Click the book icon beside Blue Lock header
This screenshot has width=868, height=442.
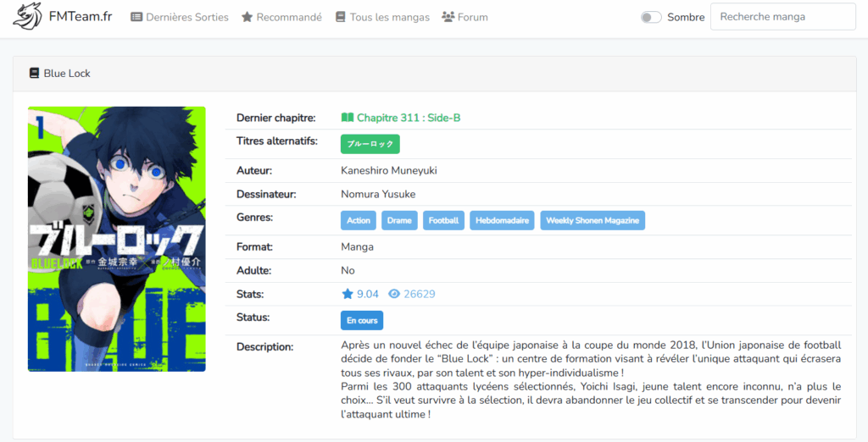point(34,73)
